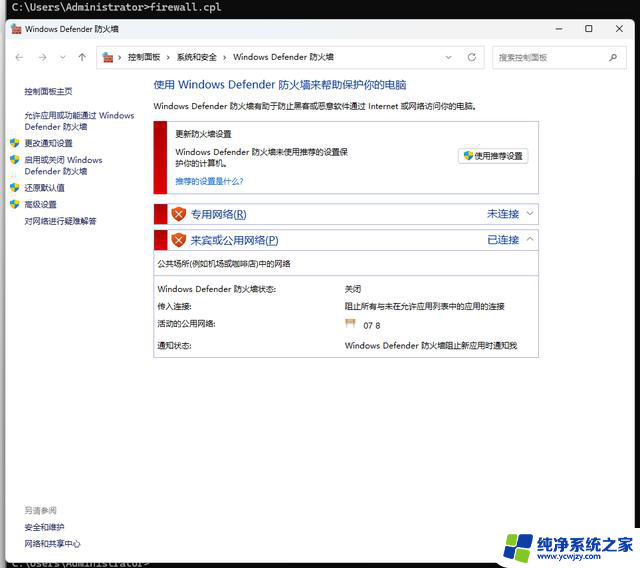Screen dimensions: 640x568
Task: Maximize the firewall window
Action: [x=589, y=29]
